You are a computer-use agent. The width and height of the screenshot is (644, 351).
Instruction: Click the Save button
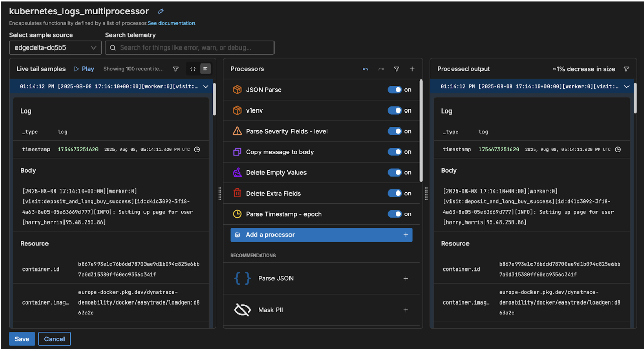[22, 339]
